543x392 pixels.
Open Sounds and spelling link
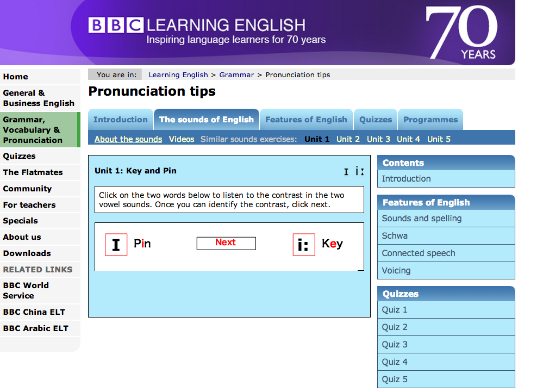pos(446,219)
